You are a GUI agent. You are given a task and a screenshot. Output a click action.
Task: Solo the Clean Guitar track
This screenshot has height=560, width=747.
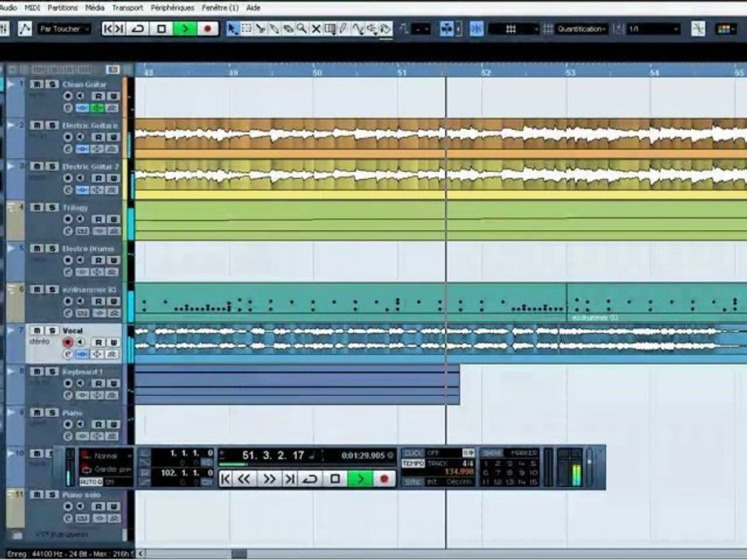[51, 84]
